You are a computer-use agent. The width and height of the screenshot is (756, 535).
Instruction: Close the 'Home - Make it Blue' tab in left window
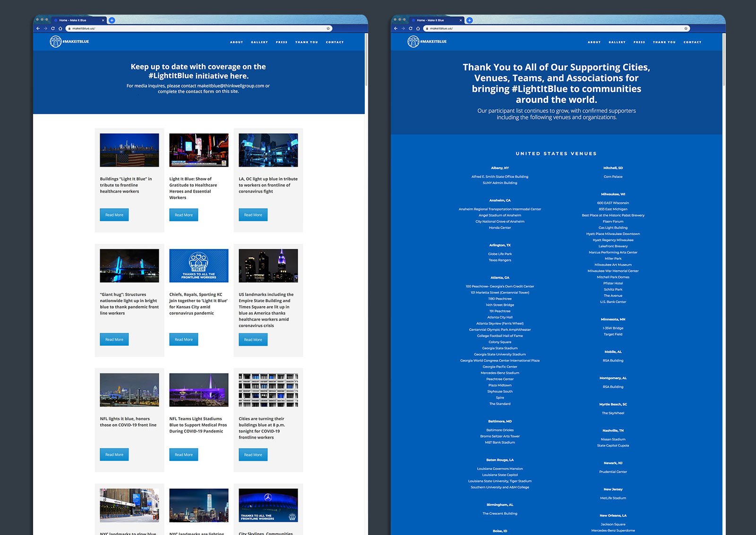click(x=103, y=20)
